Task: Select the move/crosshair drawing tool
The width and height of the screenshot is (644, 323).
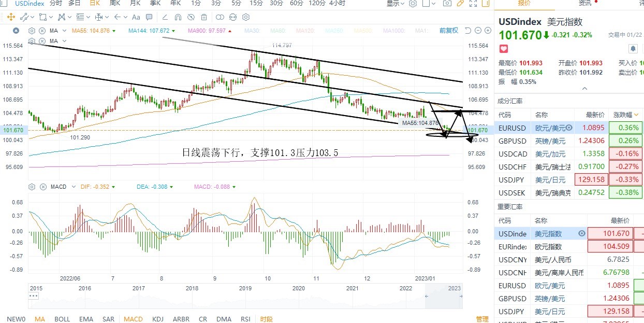Action: tap(11, 17)
